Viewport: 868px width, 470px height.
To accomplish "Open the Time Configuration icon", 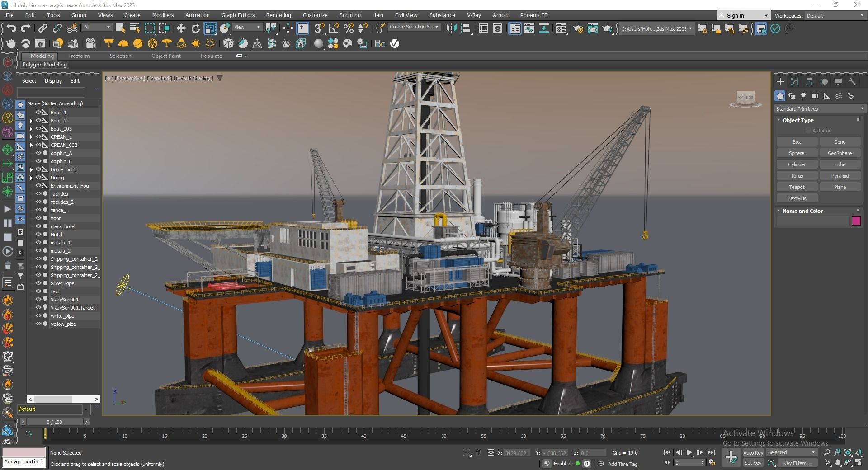I will point(712,463).
